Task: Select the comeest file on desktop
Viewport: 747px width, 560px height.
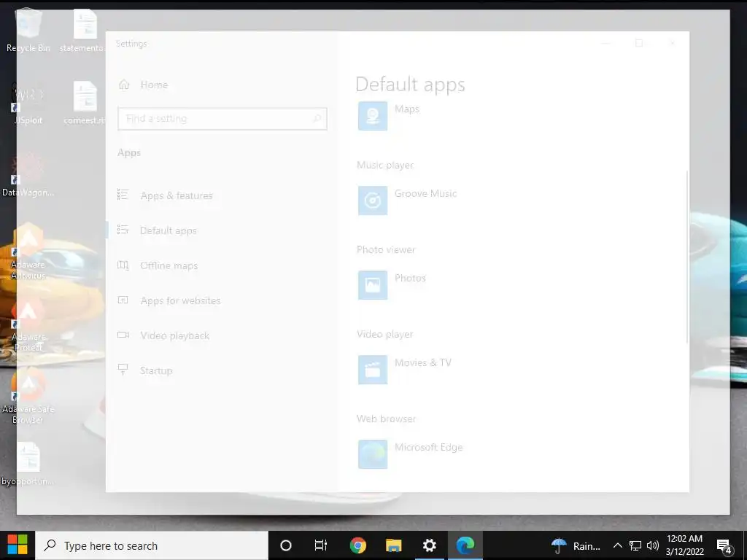Action: pos(85,104)
